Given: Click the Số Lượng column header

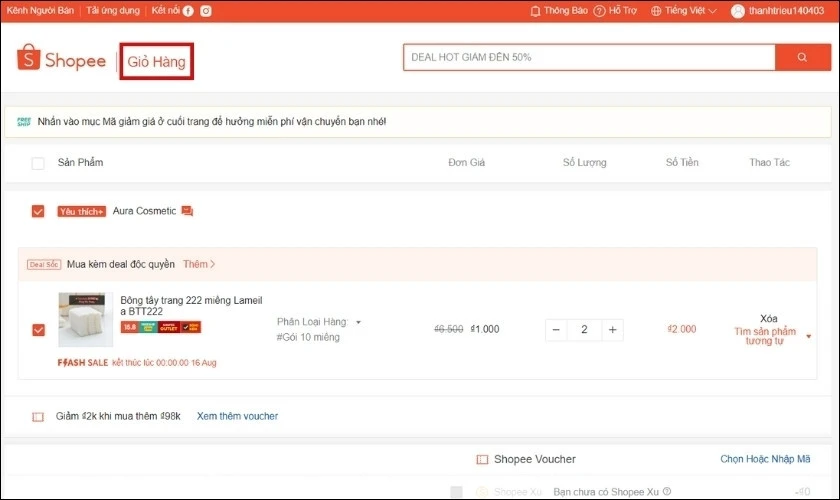Looking at the screenshot, I should click(x=584, y=162).
